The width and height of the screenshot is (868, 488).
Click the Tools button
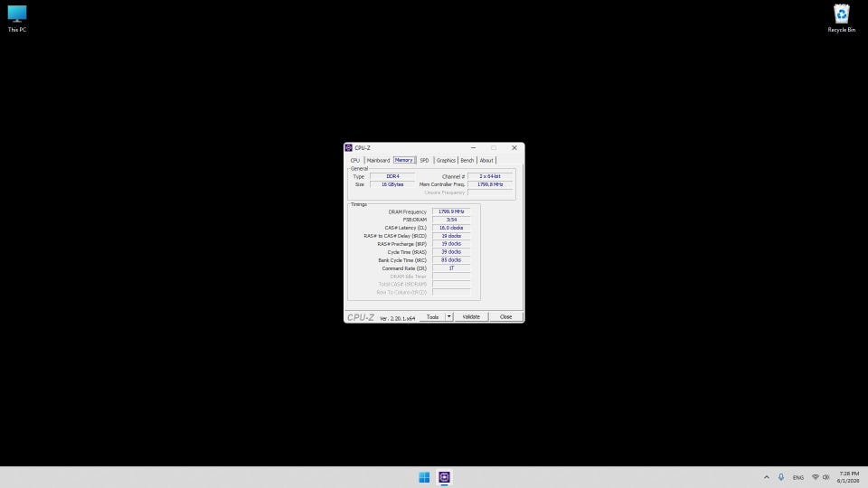pos(432,317)
